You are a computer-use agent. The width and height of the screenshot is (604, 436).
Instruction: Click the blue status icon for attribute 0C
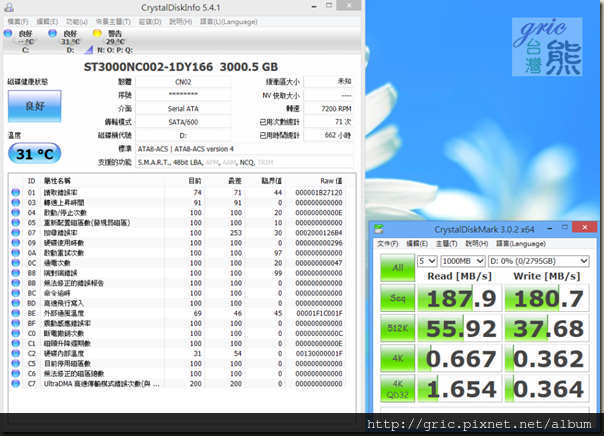pos(15,263)
